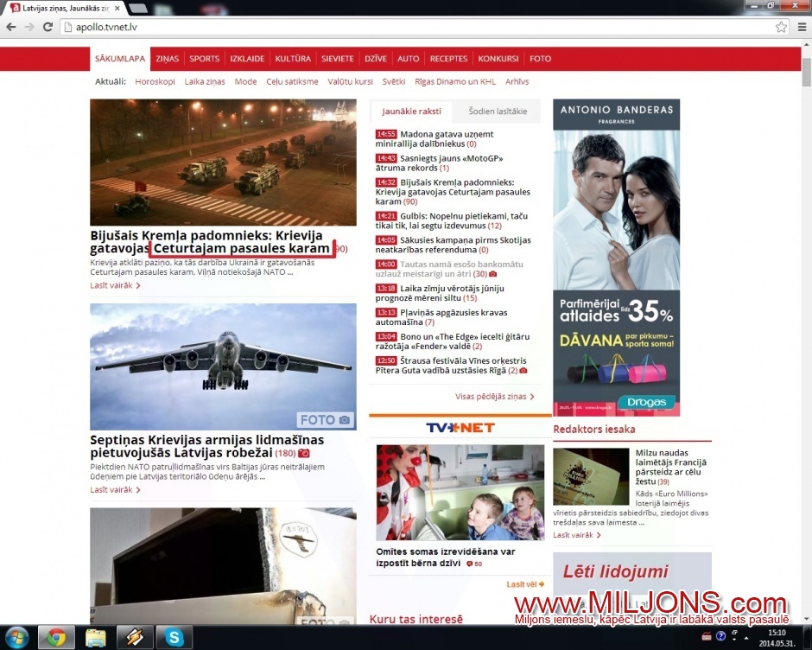Open the Winamp taskbar icon
This screenshot has width=812, height=650.
[135, 638]
